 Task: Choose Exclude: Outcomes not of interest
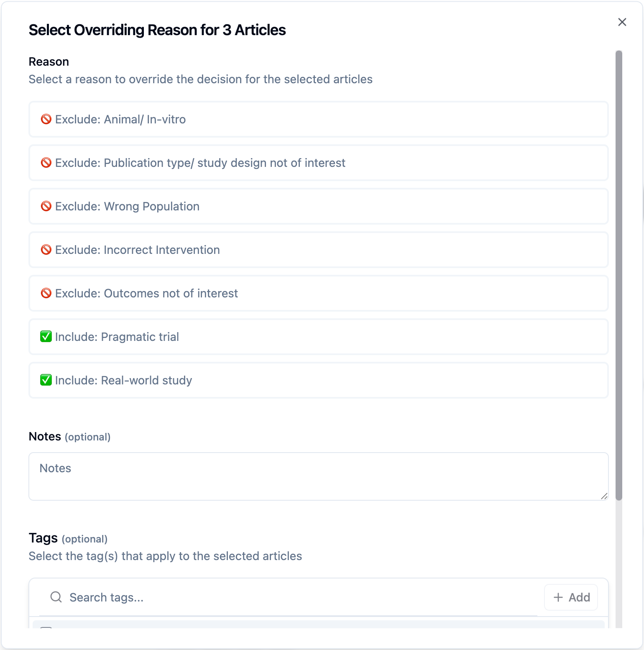[x=318, y=293]
